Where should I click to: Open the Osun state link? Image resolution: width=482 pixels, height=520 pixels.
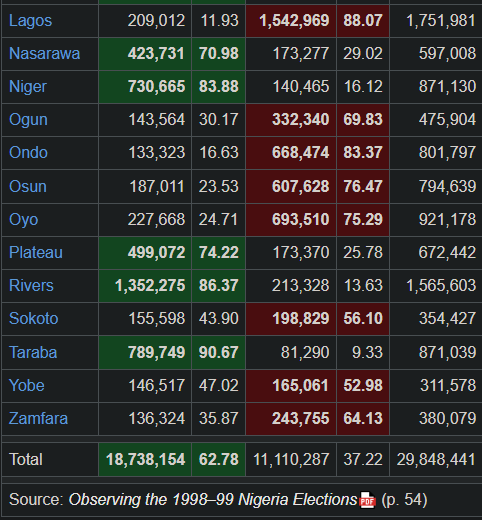pyautogui.click(x=28, y=186)
